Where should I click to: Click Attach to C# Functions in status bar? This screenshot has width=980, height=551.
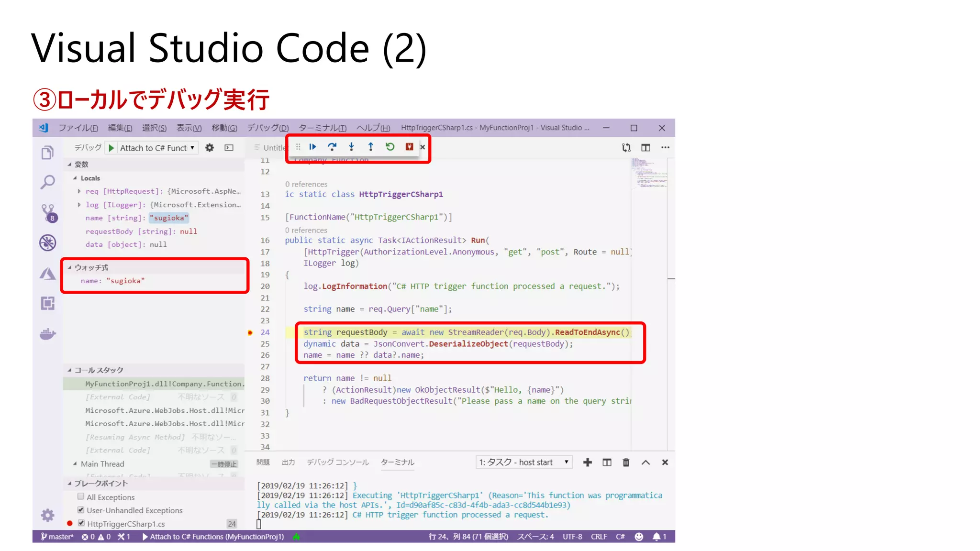tap(213, 537)
